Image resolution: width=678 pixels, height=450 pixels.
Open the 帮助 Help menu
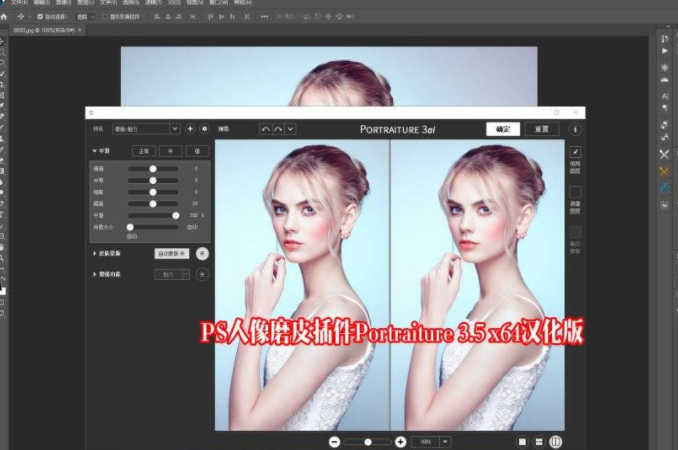pyautogui.click(x=243, y=2)
